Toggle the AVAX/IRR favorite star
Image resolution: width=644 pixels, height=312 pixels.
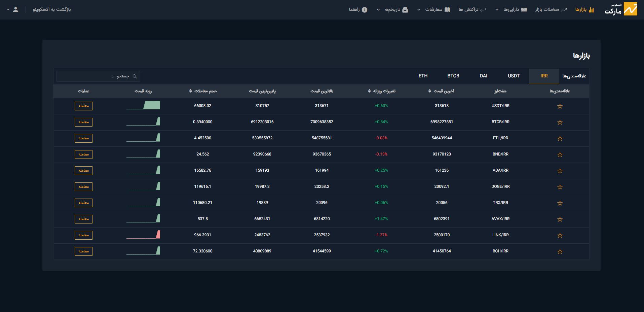coord(560,219)
